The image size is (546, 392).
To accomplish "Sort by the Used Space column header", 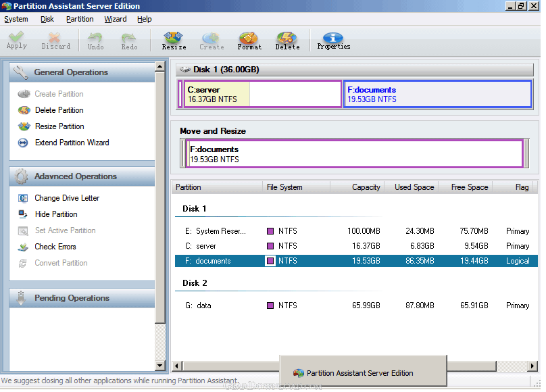I will (412, 187).
